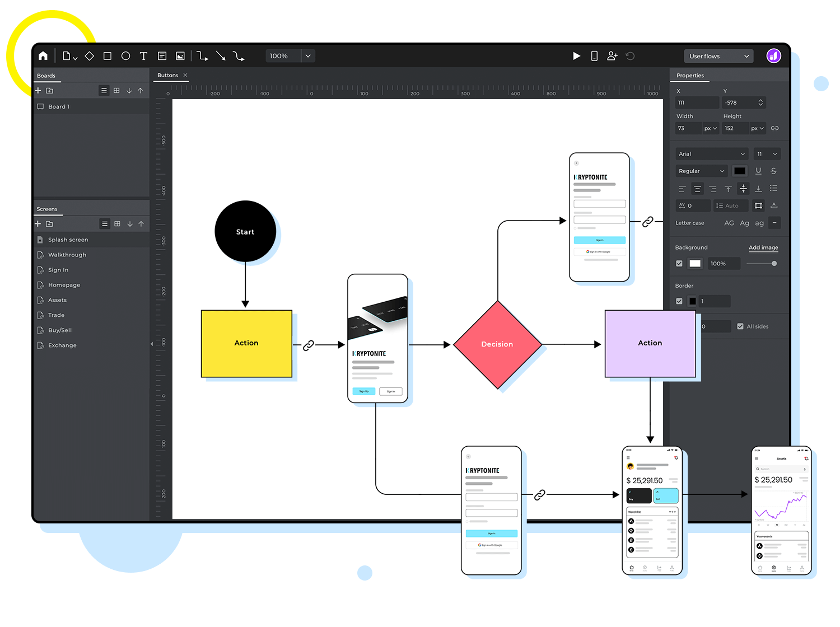Go to the Home icon in the toolbar
Viewport: 840px width, 627px height.
pos(43,56)
